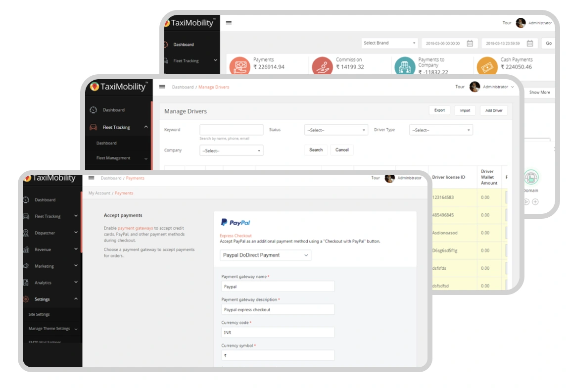Open calendar icon beside the 2018-03-06 date
568x392 pixels.
(x=470, y=43)
